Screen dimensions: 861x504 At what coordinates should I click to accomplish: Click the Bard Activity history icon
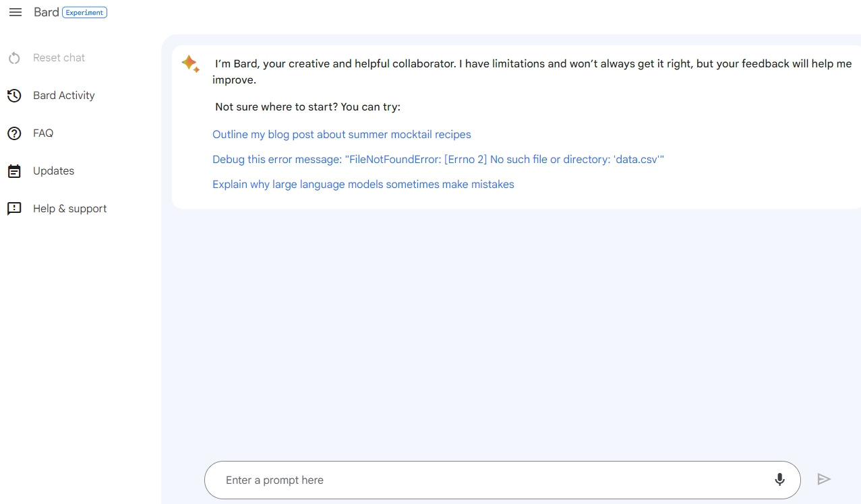[x=14, y=96]
